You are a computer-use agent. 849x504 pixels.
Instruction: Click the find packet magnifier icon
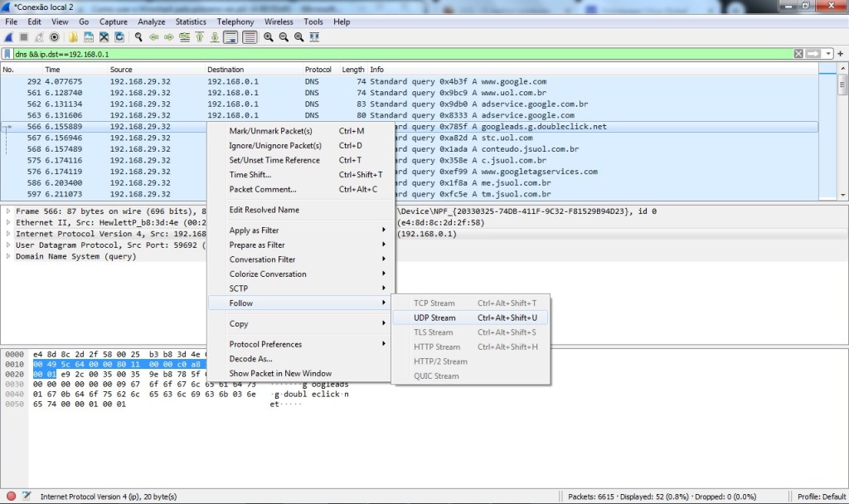click(138, 37)
